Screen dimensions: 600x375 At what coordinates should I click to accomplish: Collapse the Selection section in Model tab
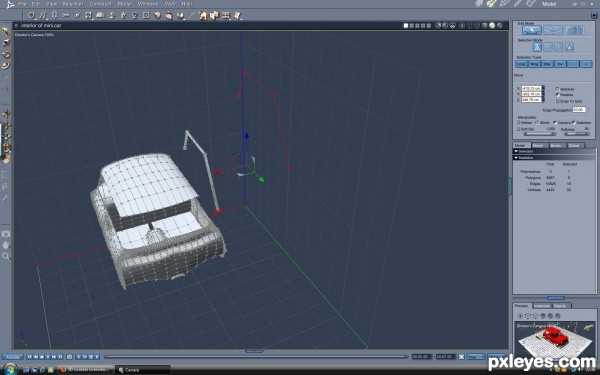pos(516,152)
